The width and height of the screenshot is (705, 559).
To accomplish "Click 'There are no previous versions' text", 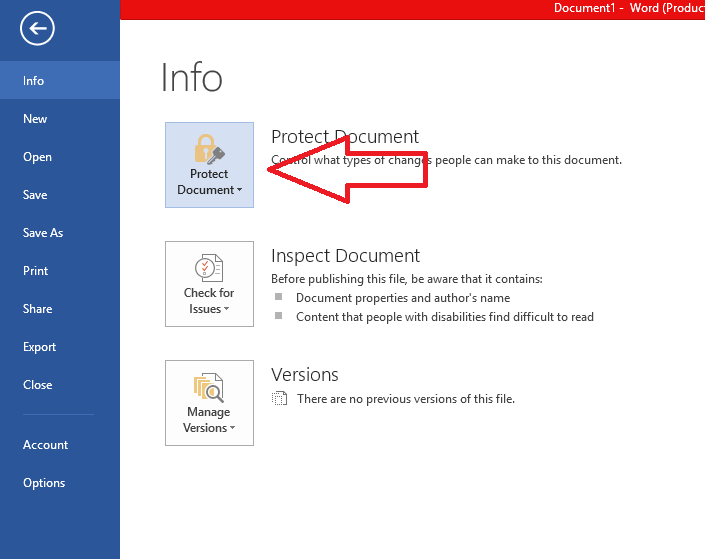I will 406,399.
